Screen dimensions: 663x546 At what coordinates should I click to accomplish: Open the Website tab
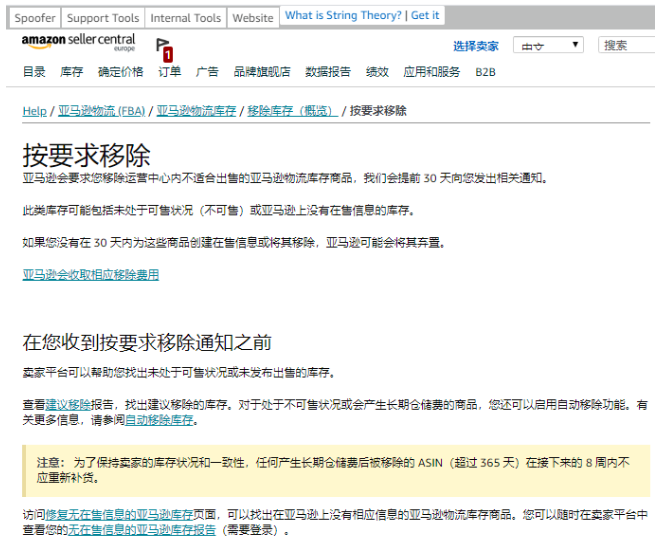click(x=253, y=18)
